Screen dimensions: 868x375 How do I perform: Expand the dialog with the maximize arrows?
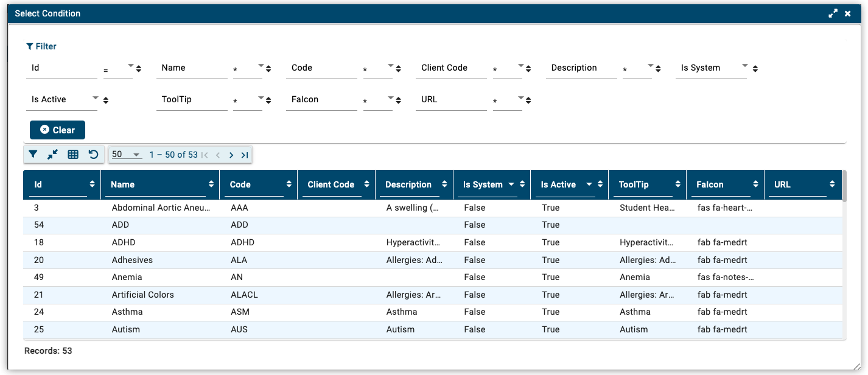(833, 13)
